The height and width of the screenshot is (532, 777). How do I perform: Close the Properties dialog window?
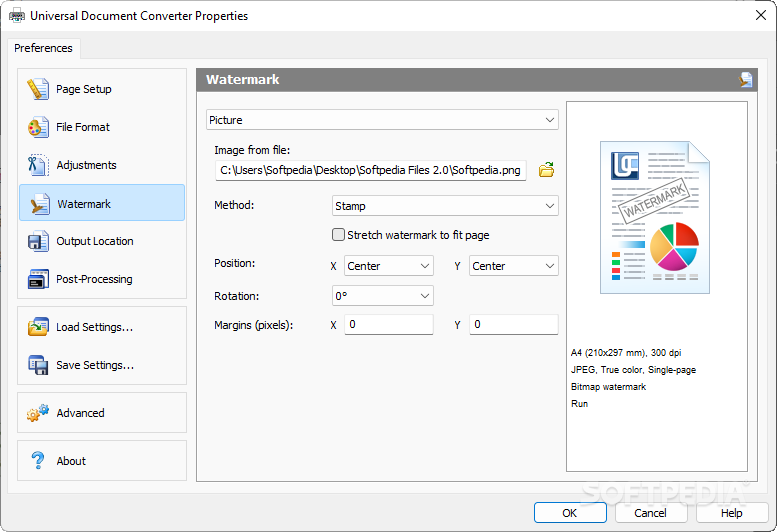[761, 15]
